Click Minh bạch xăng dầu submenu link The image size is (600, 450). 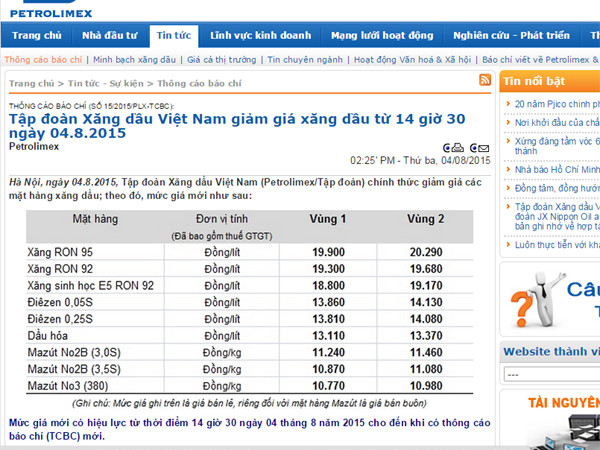click(x=135, y=60)
